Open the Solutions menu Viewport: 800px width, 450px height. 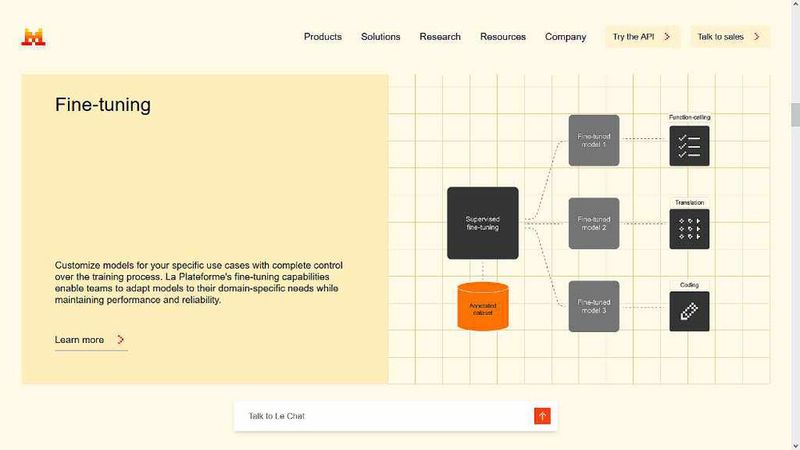[x=380, y=37]
